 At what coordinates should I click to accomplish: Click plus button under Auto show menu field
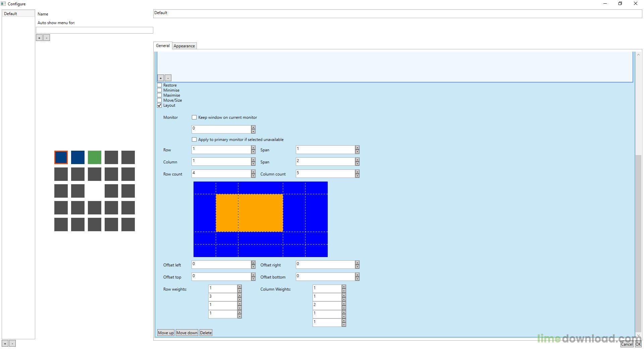[39, 38]
